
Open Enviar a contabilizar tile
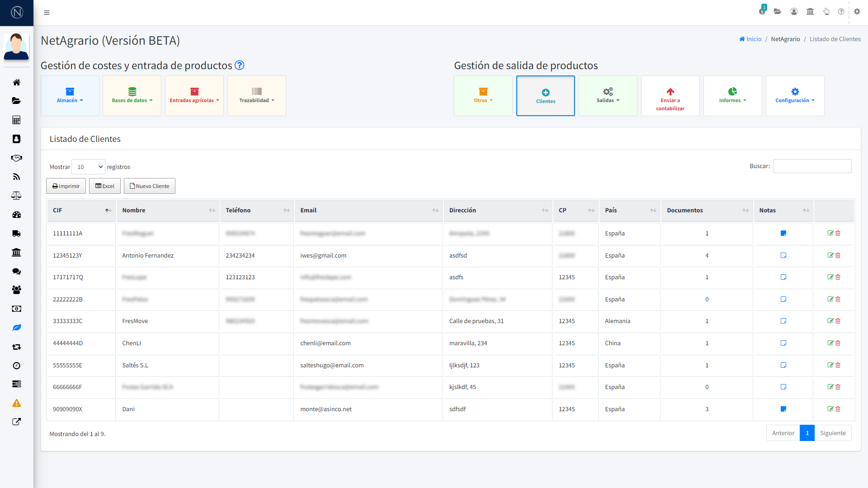(670, 96)
